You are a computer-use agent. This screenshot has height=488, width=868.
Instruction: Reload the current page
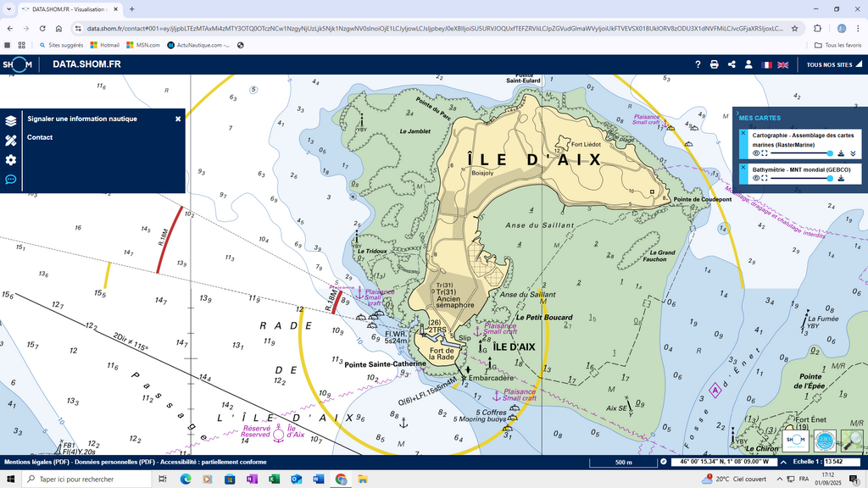(42, 28)
